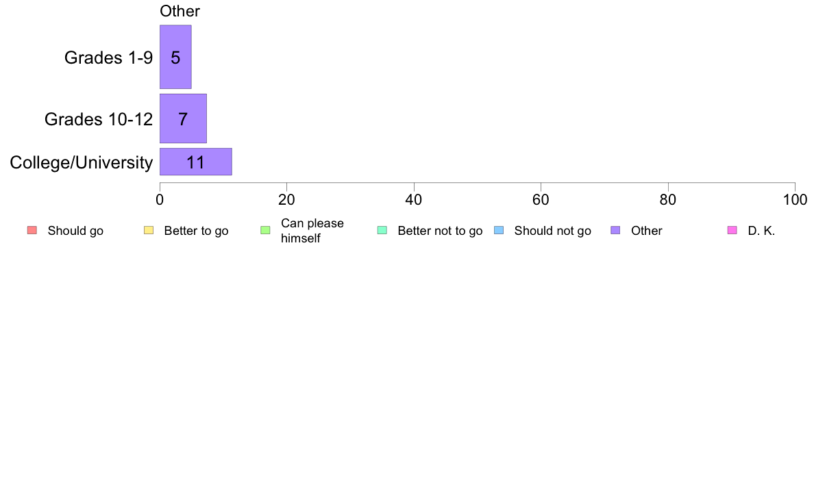Click the Other title above the bars
Image resolution: width=814 pixels, height=504 pixels.
pyautogui.click(x=180, y=12)
